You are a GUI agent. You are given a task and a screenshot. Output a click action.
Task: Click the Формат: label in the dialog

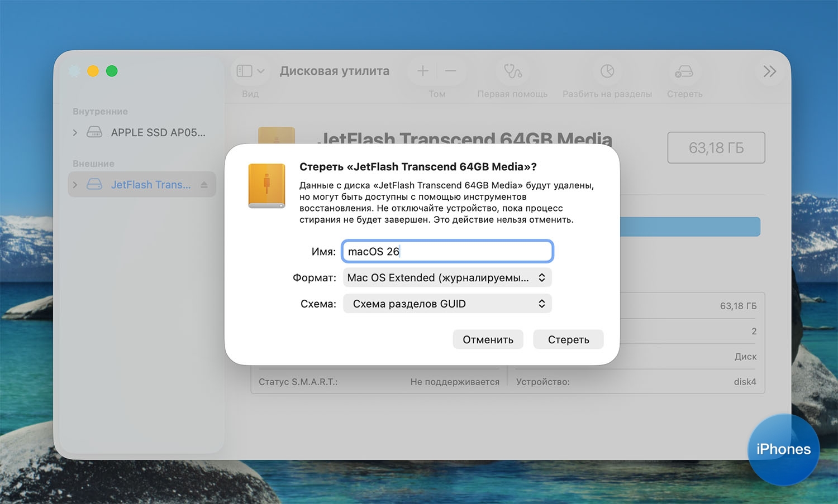tap(315, 277)
